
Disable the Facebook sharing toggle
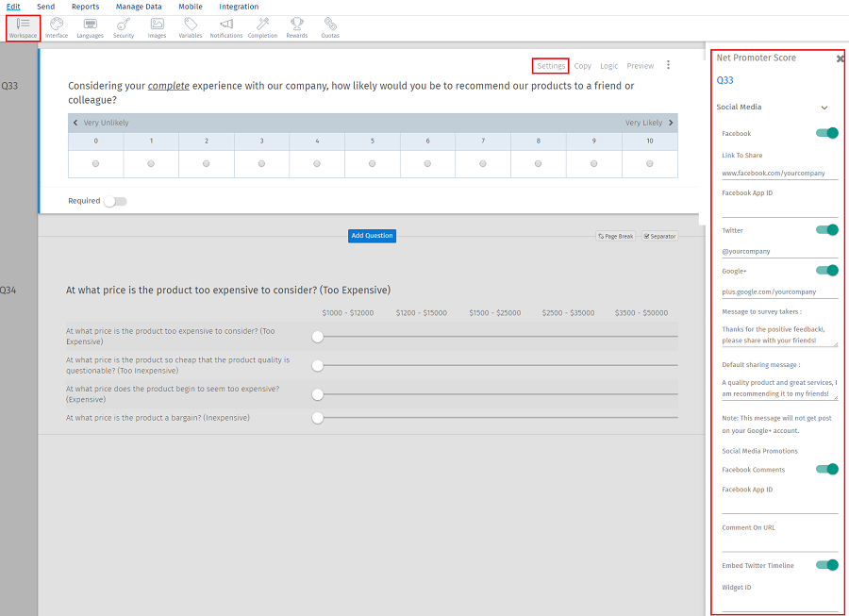coord(826,133)
